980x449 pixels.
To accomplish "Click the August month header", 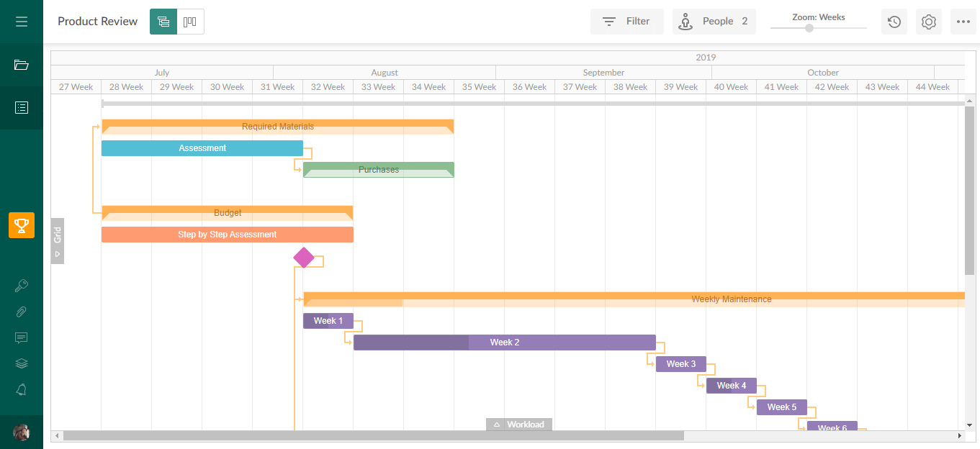I will point(385,73).
